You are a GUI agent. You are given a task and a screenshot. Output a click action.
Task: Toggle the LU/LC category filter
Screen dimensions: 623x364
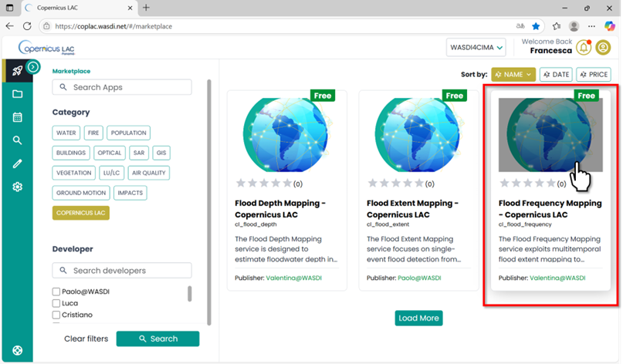[x=112, y=173]
